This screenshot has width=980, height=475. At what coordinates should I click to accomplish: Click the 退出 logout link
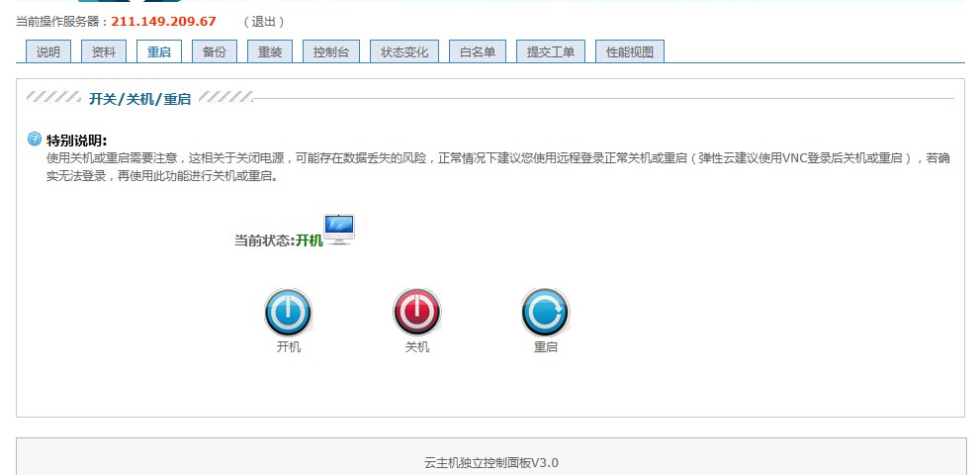264,22
